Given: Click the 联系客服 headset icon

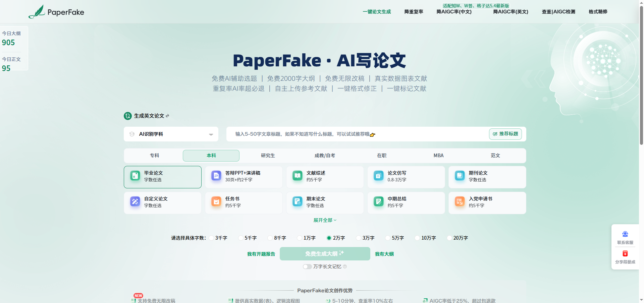Looking at the screenshot, I should (625, 234).
